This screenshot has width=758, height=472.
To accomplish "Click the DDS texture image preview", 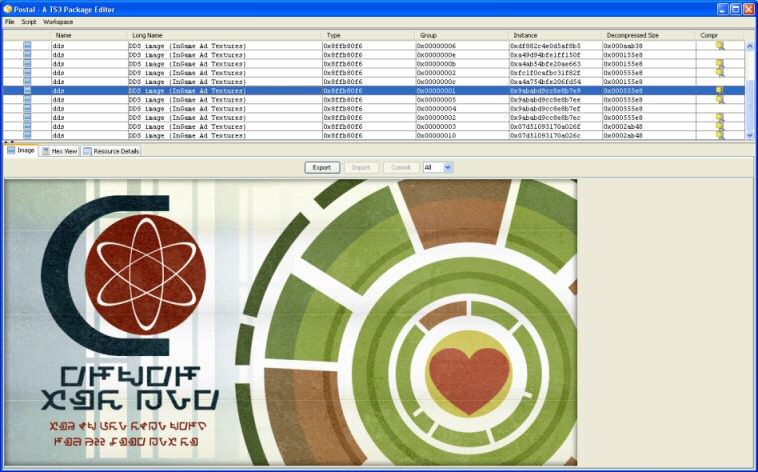I will pyautogui.click(x=291, y=322).
